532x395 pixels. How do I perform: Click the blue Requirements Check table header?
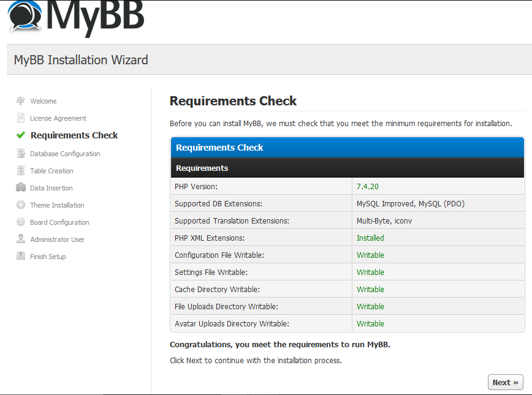click(x=347, y=148)
